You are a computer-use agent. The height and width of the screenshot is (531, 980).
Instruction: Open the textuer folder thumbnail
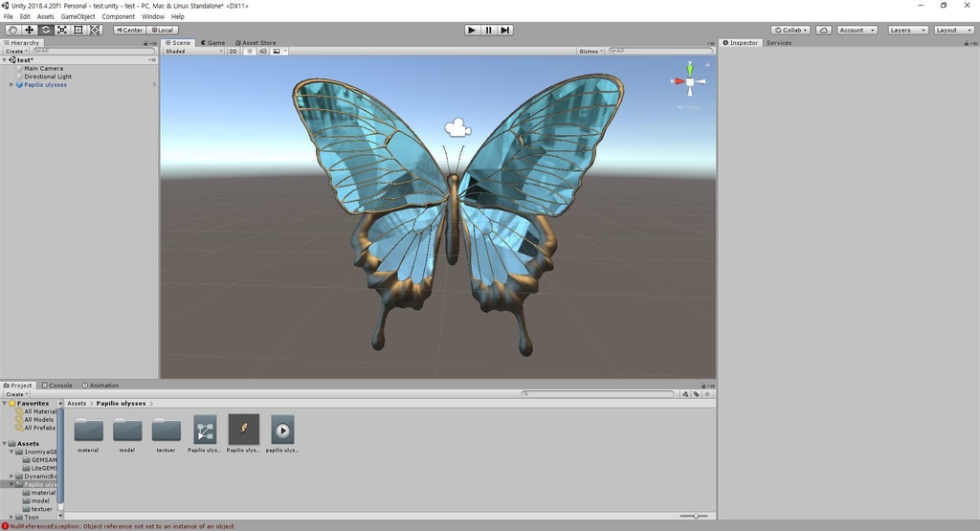166,430
